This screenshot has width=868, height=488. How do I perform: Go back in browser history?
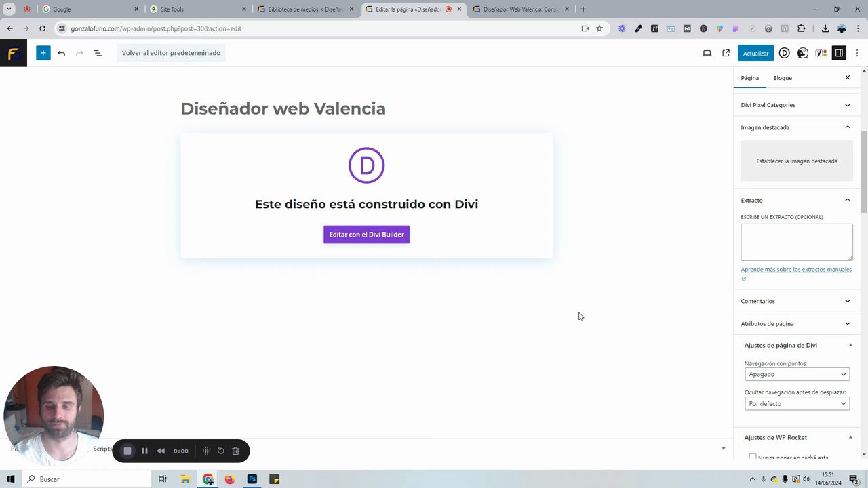[x=10, y=28]
